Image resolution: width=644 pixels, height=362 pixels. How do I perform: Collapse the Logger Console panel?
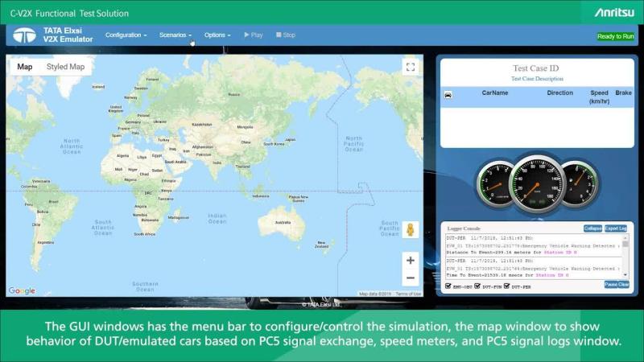[x=592, y=228]
